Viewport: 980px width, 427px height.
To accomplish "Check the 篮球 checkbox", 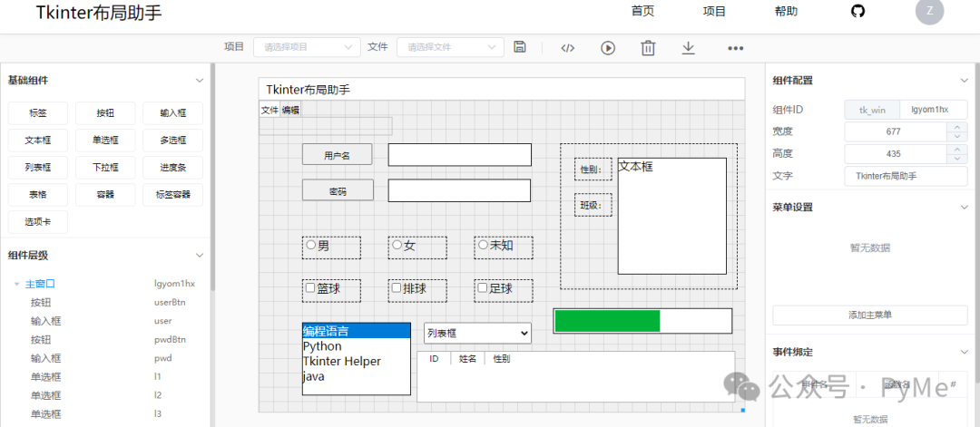I will (x=310, y=288).
